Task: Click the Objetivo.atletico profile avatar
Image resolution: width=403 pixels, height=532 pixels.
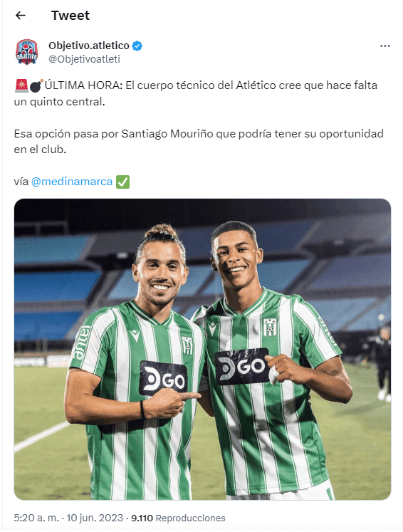Action: 27,52
